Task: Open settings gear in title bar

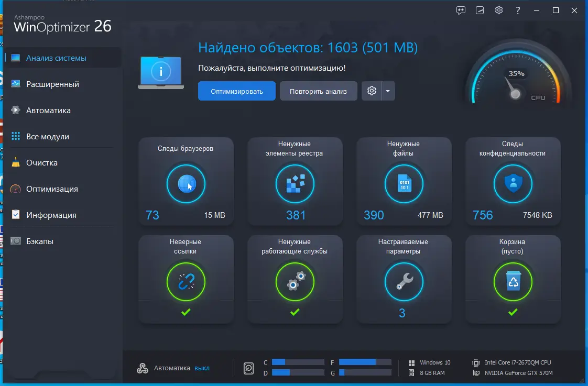Action: [x=499, y=10]
